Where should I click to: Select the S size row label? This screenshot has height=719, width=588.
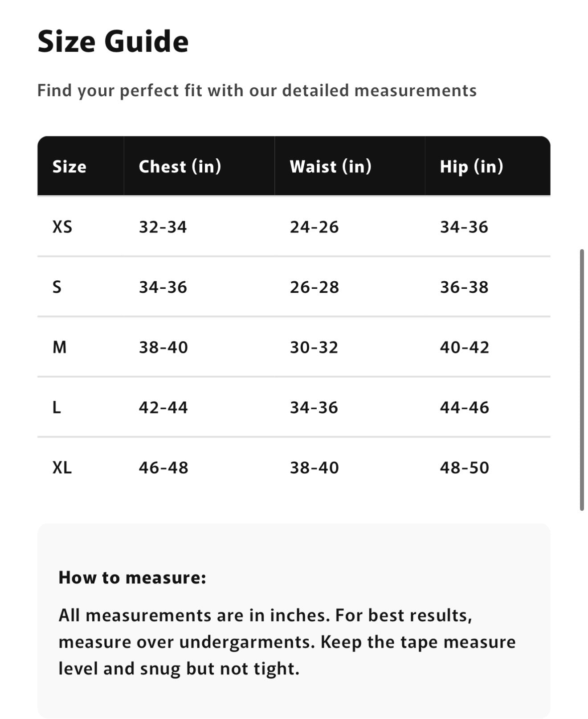[x=57, y=287]
